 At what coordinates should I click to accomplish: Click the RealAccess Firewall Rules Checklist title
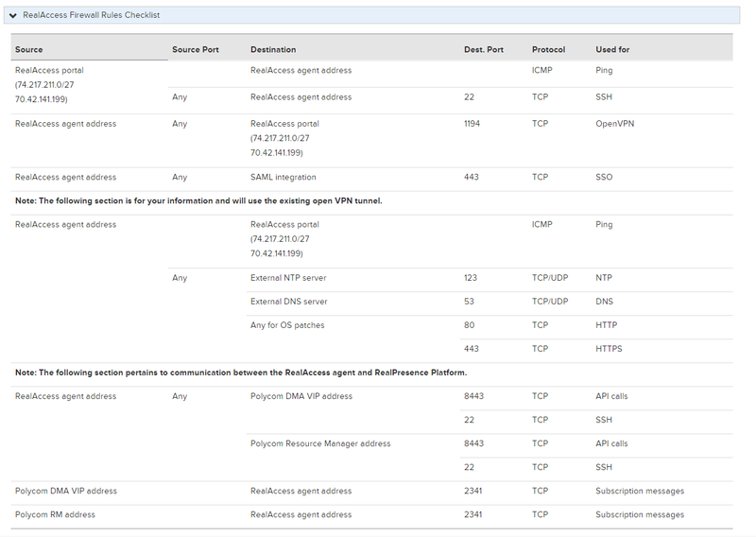[x=91, y=15]
